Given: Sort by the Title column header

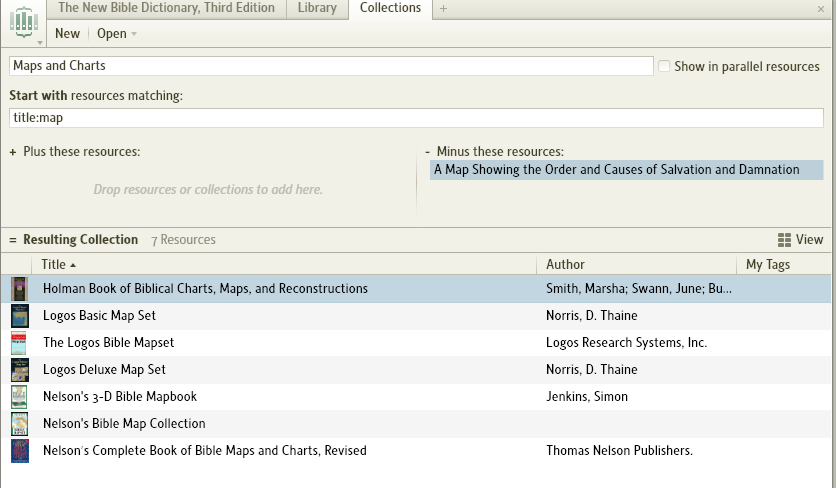Looking at the screenshot, I should click(x=53, y=265).
